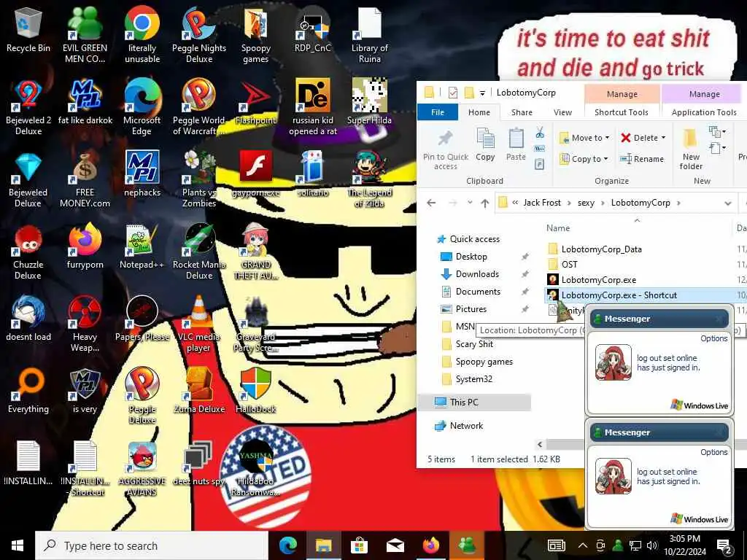The width and height of the screenshot is (747, 560).
Task: Create a New folder from ribbon
Action: click(x=691, y=149)
